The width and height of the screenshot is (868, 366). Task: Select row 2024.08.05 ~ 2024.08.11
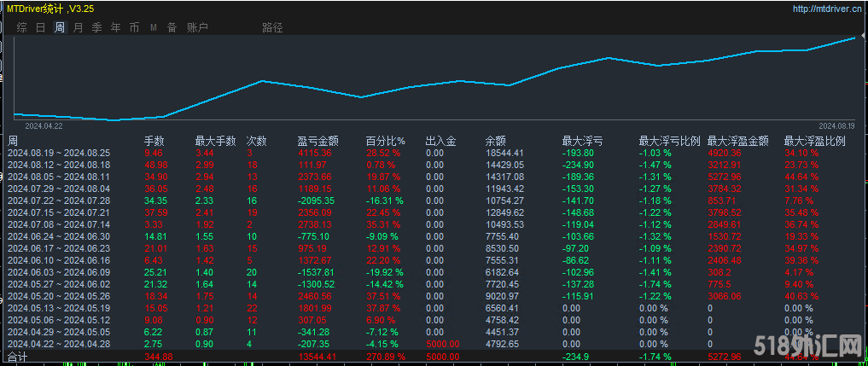click(x=432, y=177)
